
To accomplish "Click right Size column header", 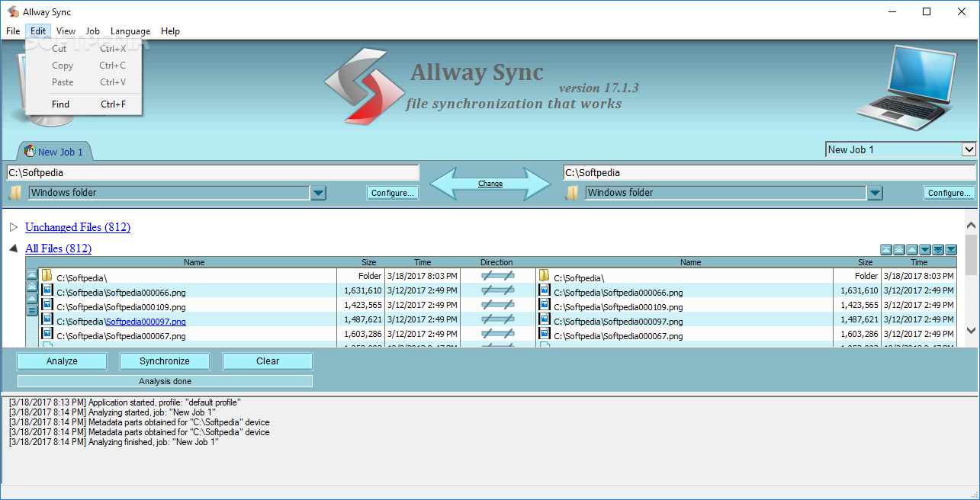I will pos(865,262).
